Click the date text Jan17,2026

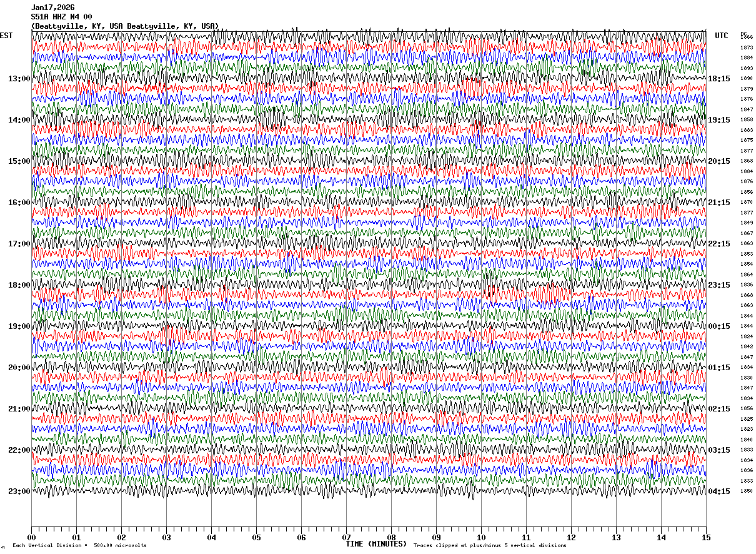52,8
